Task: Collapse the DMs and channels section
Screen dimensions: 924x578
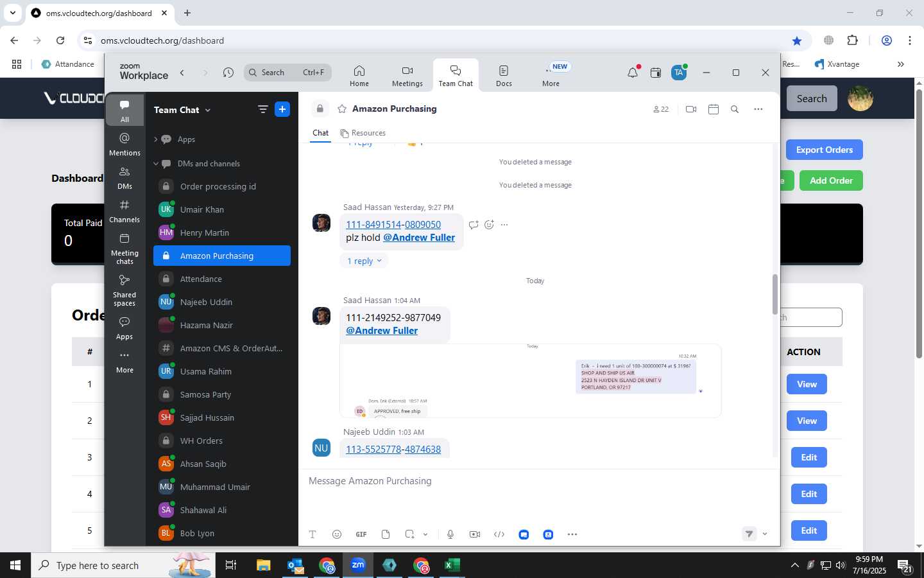Action: point(155,164)
